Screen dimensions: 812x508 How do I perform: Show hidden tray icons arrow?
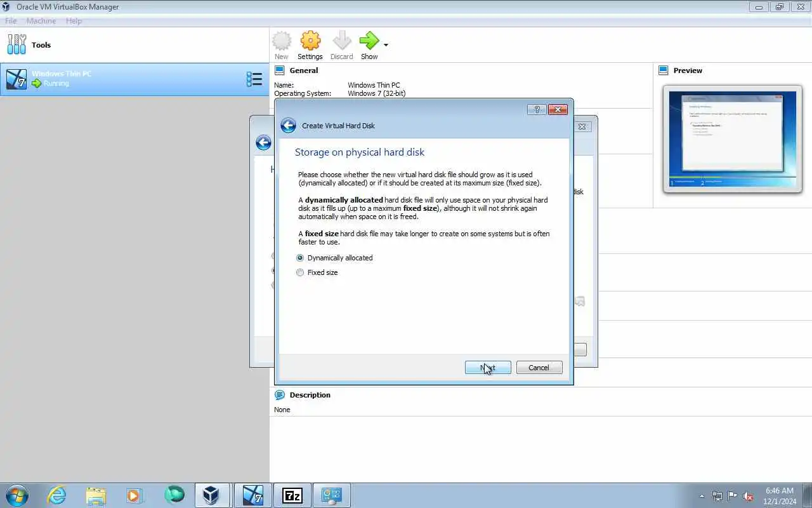coord(702,496)
